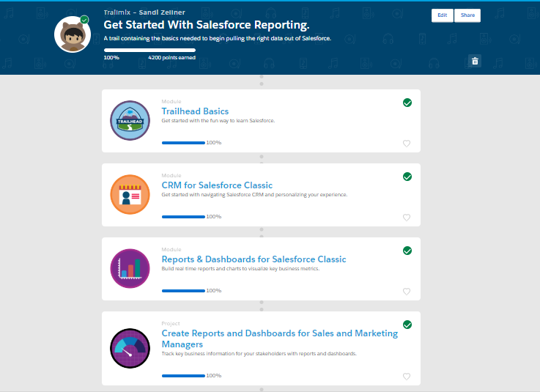
Task: Favorite Reports & Dashboards module with heart
Action: click(x=407, y=292)
